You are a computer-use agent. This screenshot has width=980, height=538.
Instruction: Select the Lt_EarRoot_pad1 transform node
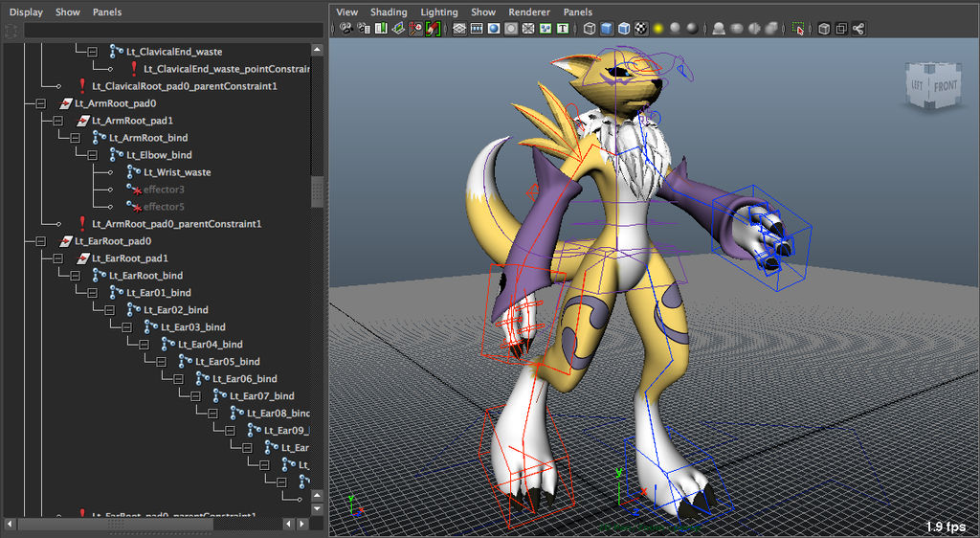(130, 258)
